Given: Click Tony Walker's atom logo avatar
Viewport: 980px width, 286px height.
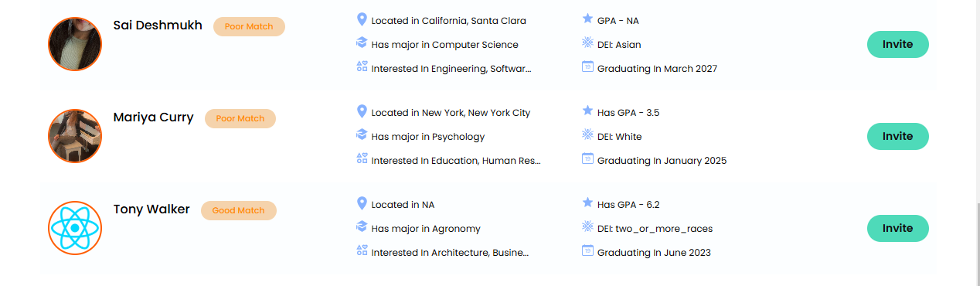Looking at the screenshot, I should [x=75, y=228].
